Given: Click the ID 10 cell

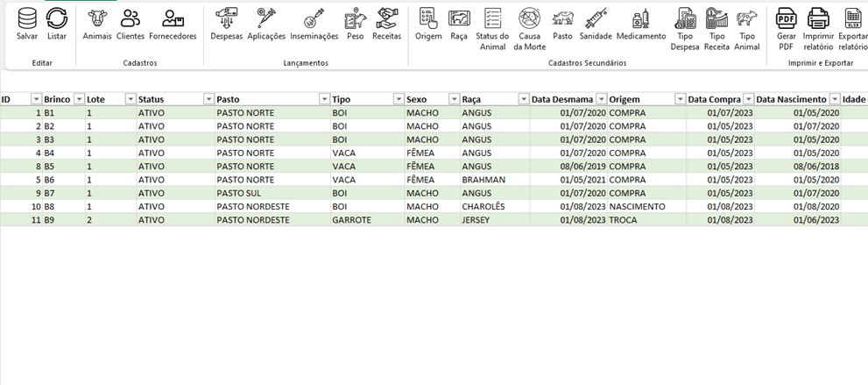Looking at the screenshot, I should coord(21,206).
